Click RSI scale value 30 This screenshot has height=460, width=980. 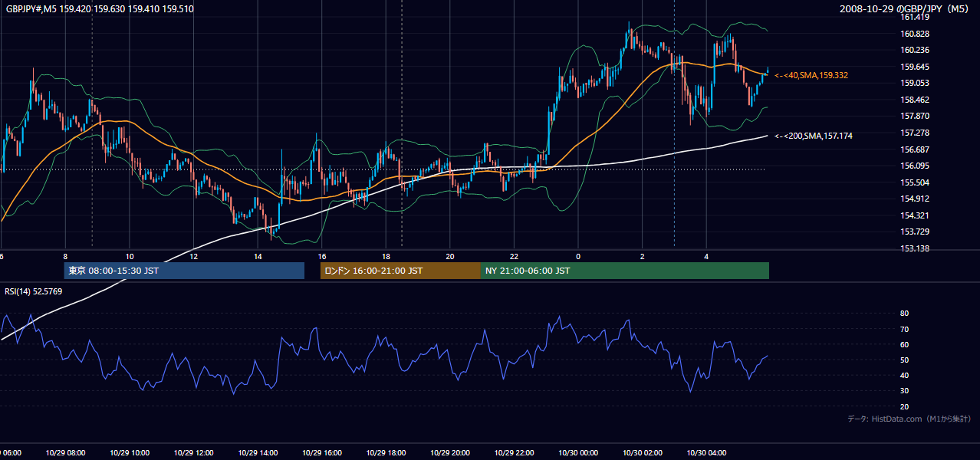point(905,391)
